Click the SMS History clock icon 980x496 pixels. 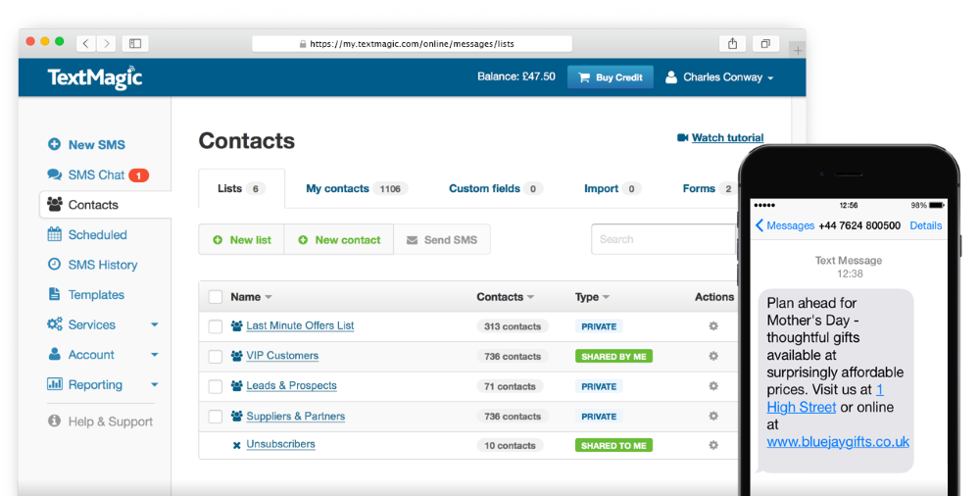pyautogui.click(x=54, y=264)
